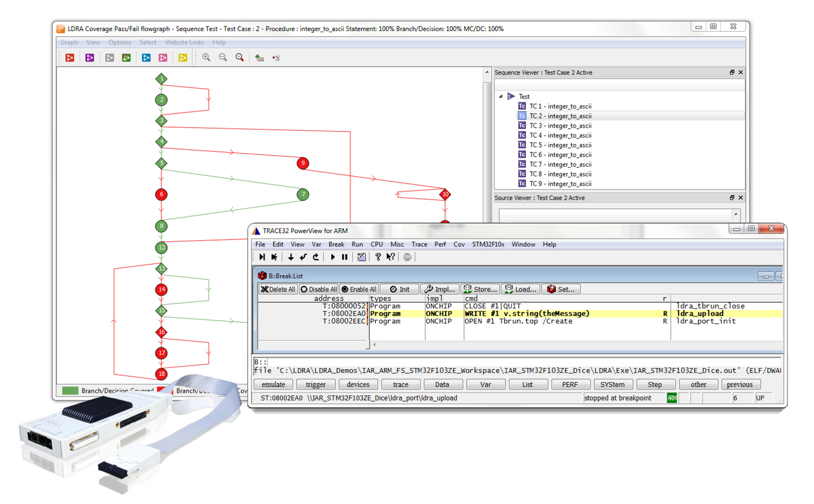The height and width of the screenshot is (504, 814).
Task: Click the grayed Stop sign icon in TRACE32
Action: [408, 257]
